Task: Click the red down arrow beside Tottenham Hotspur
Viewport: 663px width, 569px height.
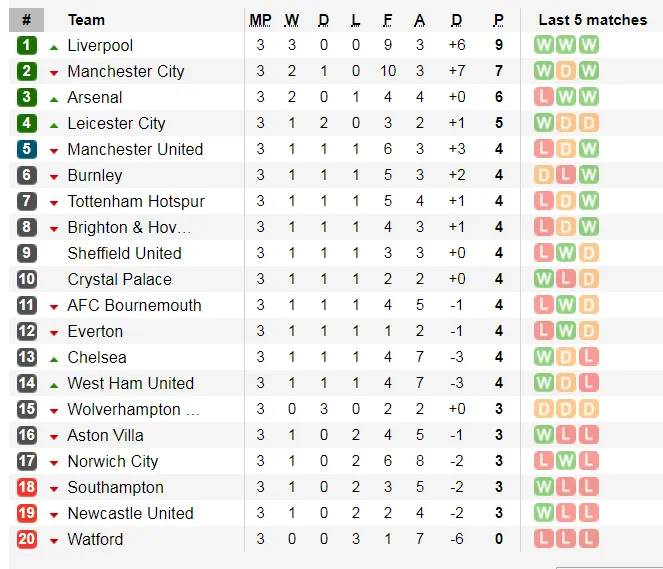Action: tap(54, 202)
